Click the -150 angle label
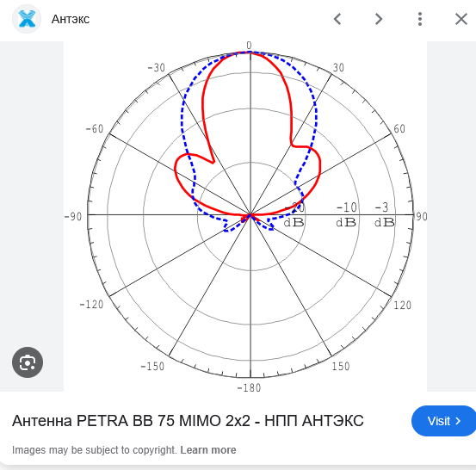This screenshot has width=476, height=470. [x=152, y=366]
